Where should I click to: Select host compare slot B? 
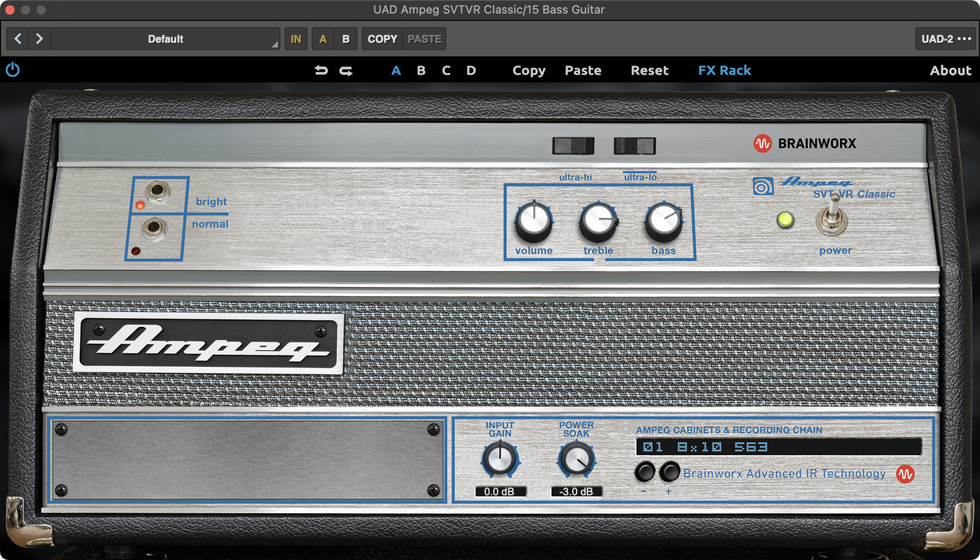point(346,39)
